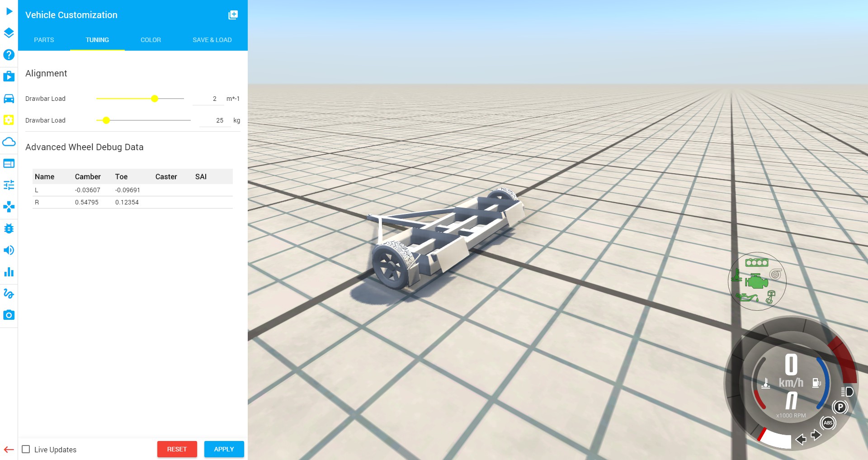Open the help question mark icon
This screenshot has width=868, height=460.
[9, 55]
